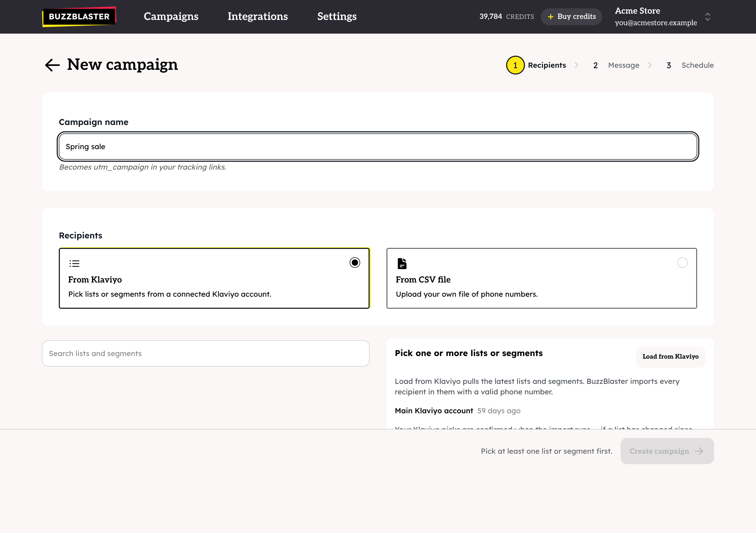756x533 pixels.
Task: Click the From Klaviyo heading
Action: click(95, 279)
